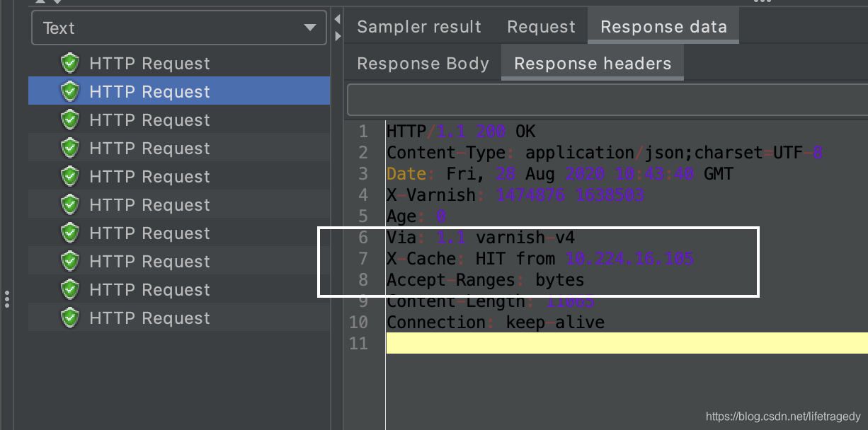868x430 pixels.
Task: Select the fourth HTTP Request result
Action: click(149, 149)
